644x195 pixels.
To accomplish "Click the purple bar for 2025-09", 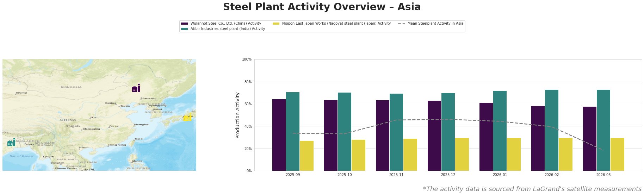I will (279, 135).
